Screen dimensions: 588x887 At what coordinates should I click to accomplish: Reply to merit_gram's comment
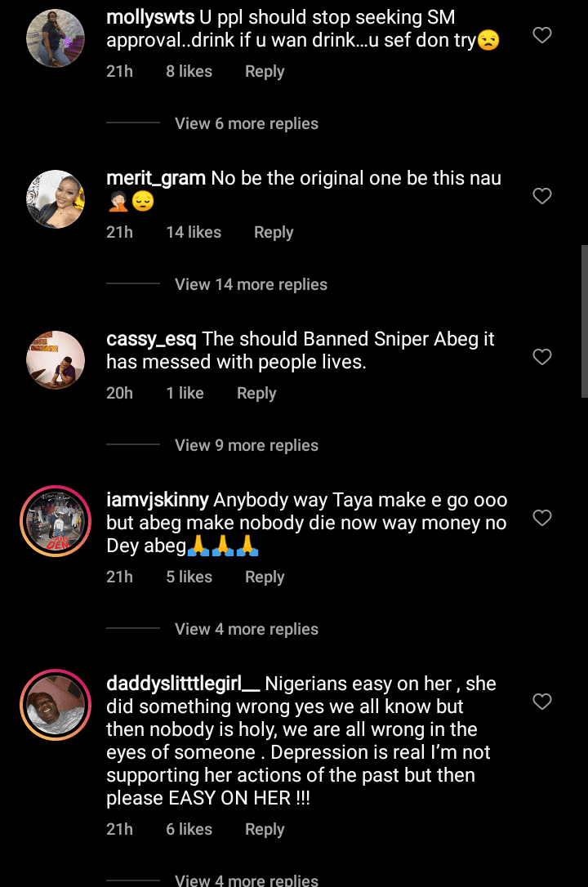[x=274, y=232]
